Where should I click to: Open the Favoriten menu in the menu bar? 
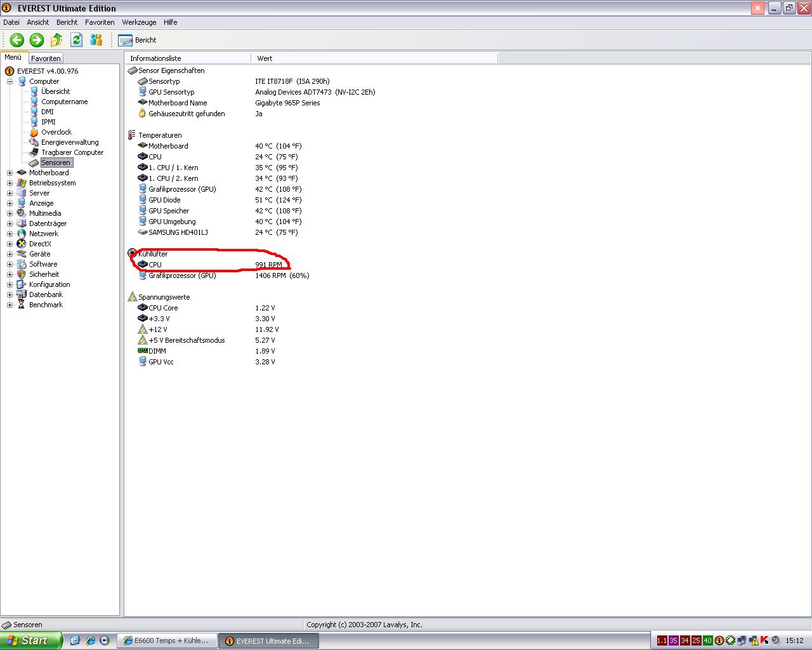pyautogui.click(x=100, y=22)
